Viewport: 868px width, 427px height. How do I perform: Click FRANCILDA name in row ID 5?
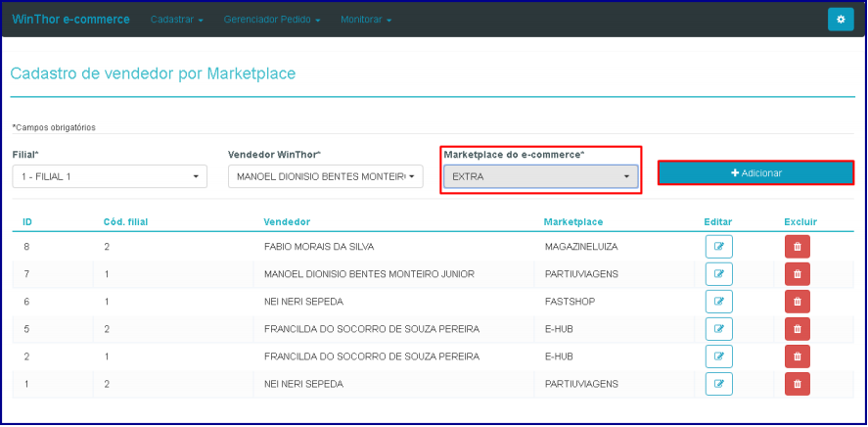tap(372, 329)
